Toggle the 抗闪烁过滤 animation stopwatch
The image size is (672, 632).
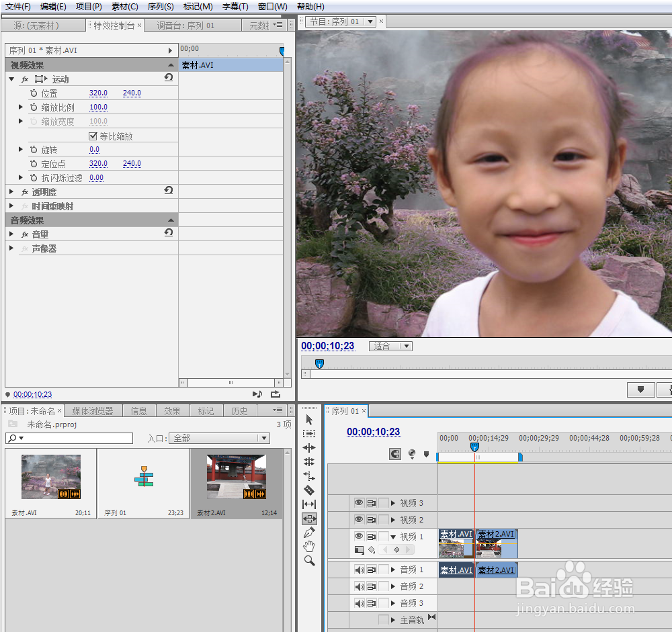point(34,177)
